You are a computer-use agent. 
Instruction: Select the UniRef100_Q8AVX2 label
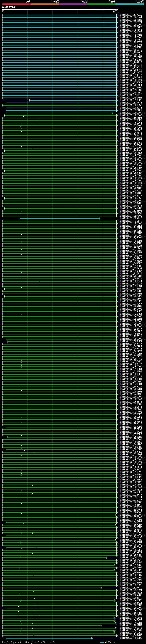[131, 186]
